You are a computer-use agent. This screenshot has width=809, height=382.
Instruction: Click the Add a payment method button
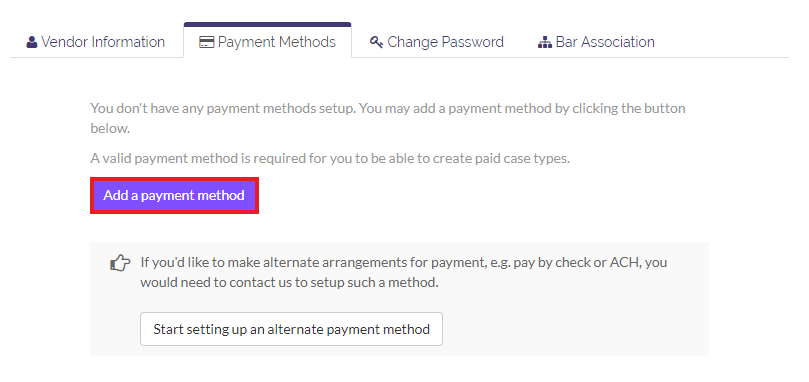coord(174,196)
